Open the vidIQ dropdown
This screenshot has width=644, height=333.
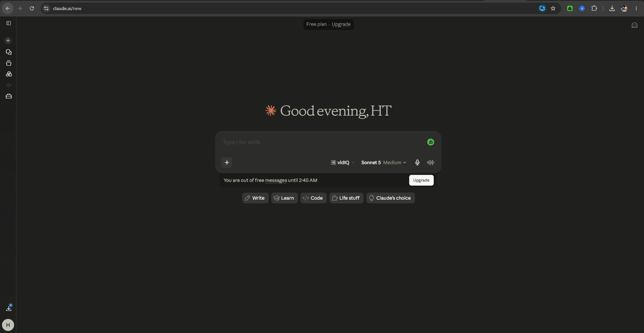[342, 162]
